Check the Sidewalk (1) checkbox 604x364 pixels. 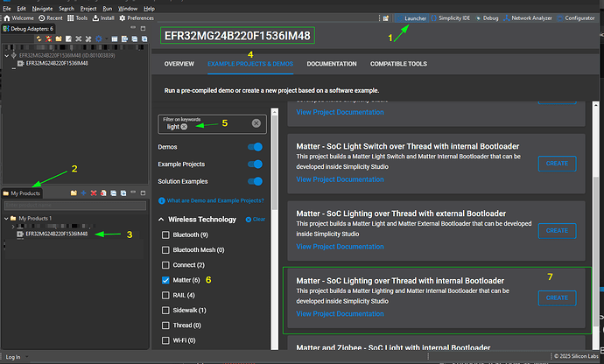(165, 310)
